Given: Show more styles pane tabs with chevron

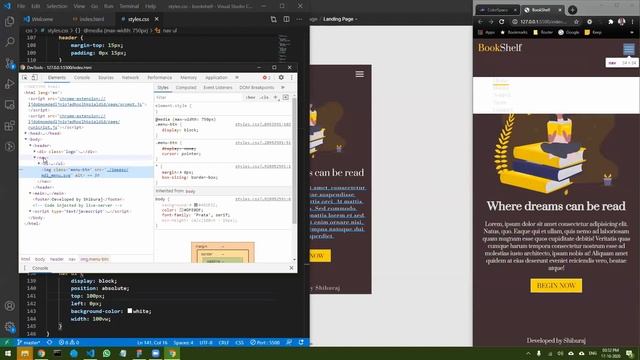Looking at the screenshot, I should [x=282, y=88].
